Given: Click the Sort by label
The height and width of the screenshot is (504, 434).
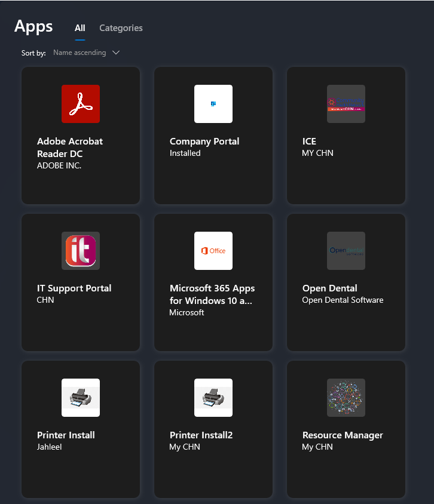Looking at the screenshot, I should coord(33,53).
